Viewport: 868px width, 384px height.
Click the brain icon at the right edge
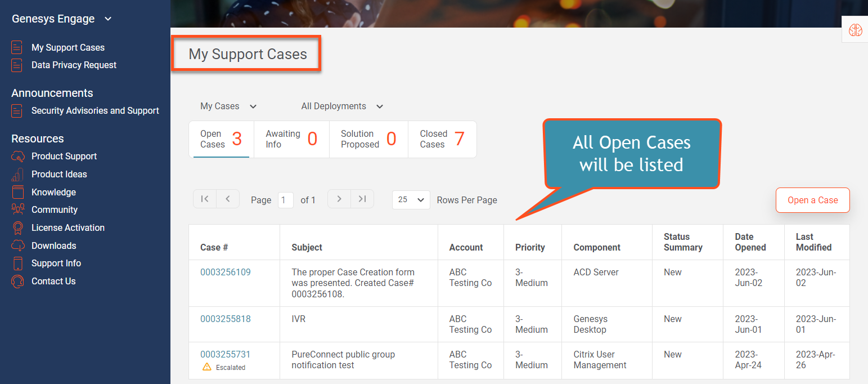coord(856,29)
